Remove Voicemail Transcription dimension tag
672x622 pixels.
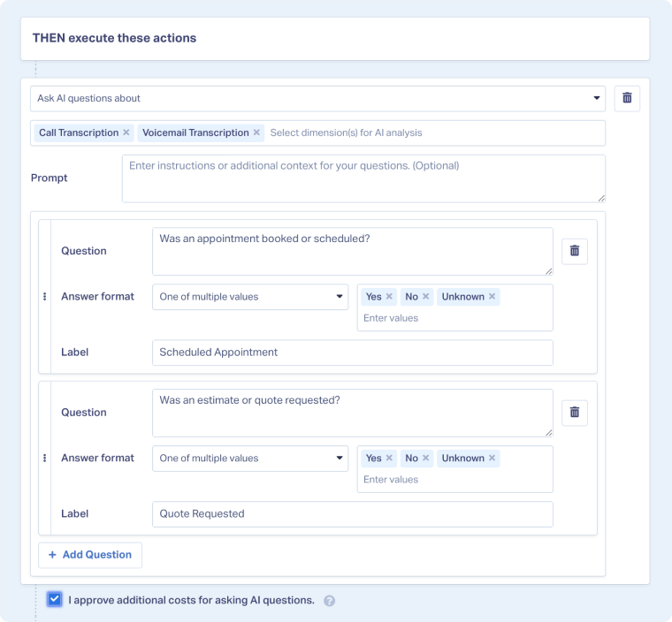click(257, 133)
